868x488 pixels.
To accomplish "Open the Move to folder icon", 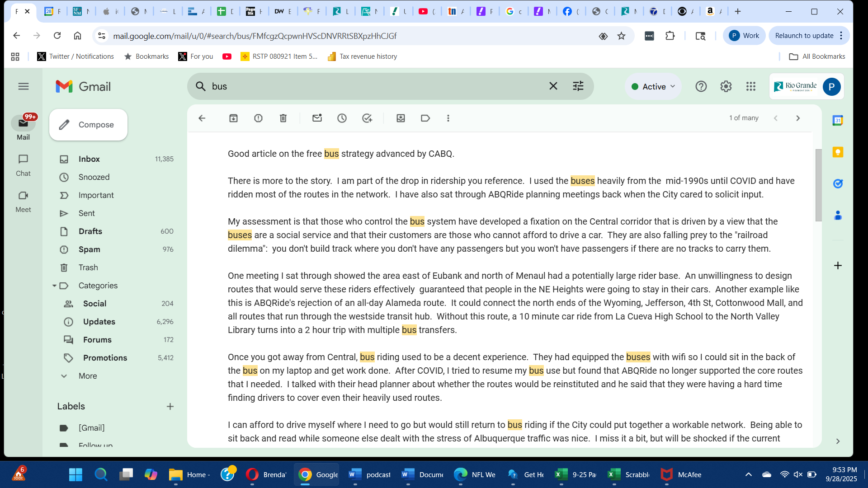I will [401, 118].
